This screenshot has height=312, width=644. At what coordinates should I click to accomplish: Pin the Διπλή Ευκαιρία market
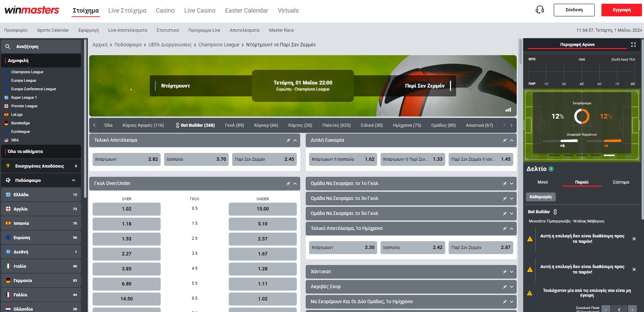coord(504,140)
